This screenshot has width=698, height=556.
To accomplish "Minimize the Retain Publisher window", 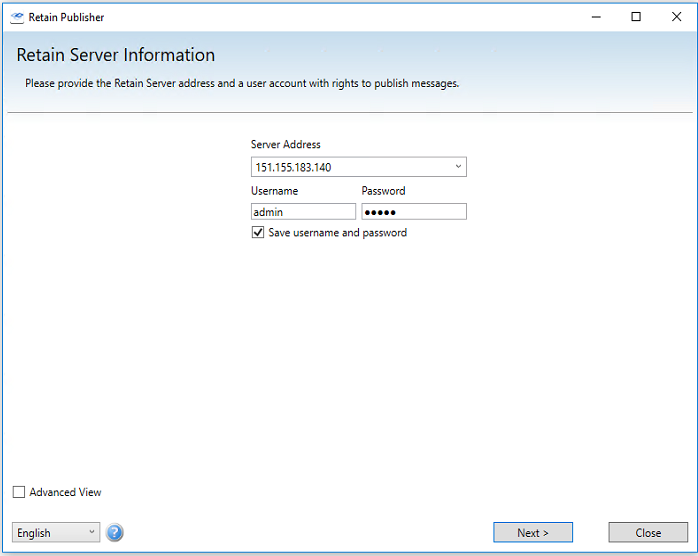I will (x=596, y=17).
